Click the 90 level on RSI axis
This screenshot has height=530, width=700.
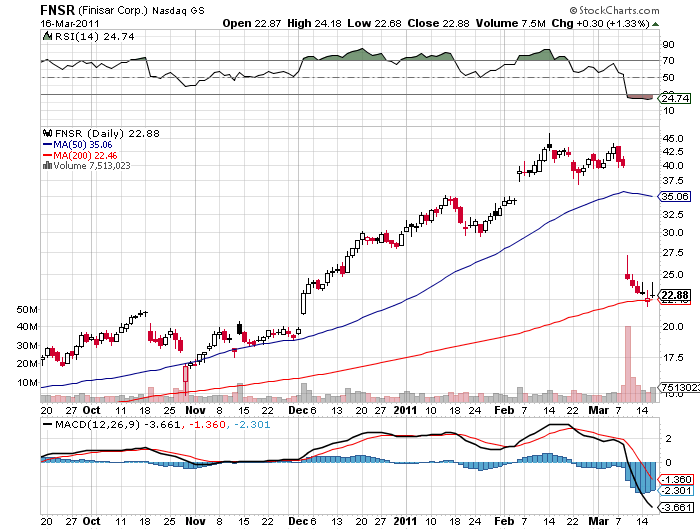[668, 44]
